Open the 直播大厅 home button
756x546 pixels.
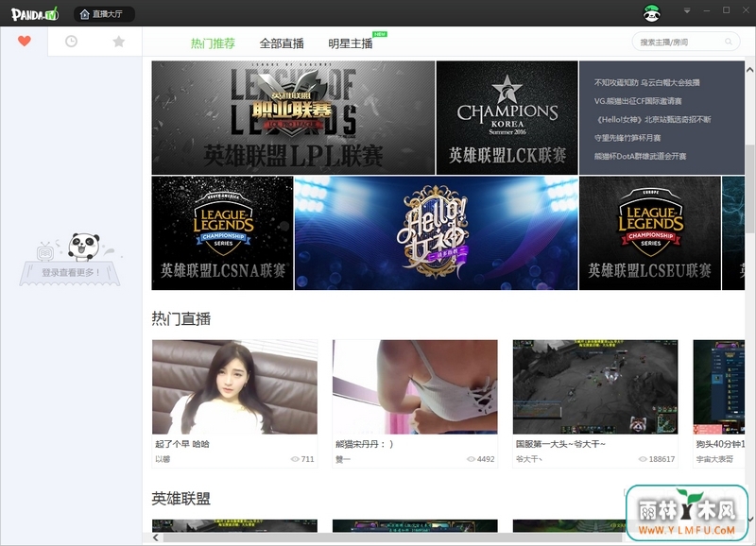pyautogui.click(x=104, y=14)
